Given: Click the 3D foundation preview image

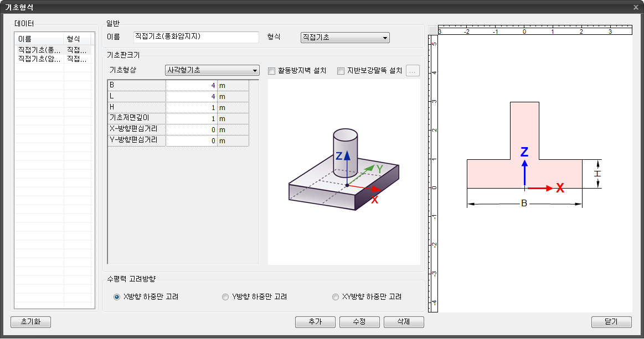Looking at the screenshot, I should pos(343,171).
